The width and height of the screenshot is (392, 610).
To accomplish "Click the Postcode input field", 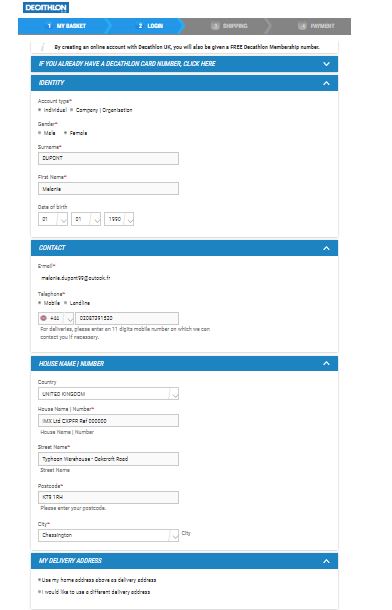I will pos(108,497).
